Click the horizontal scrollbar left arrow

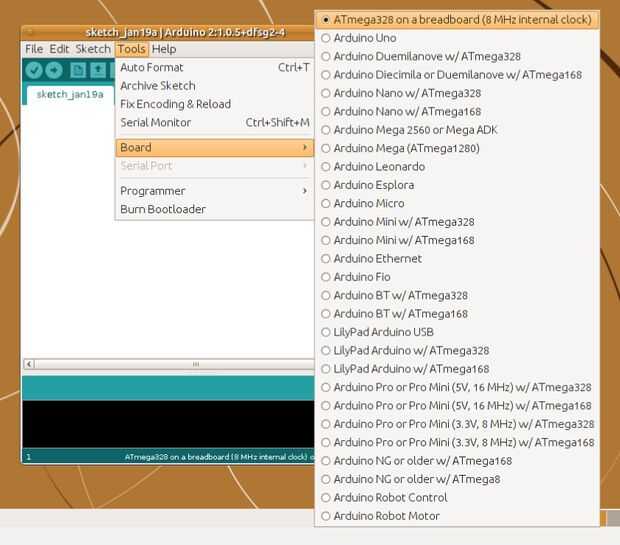[29, 364]
